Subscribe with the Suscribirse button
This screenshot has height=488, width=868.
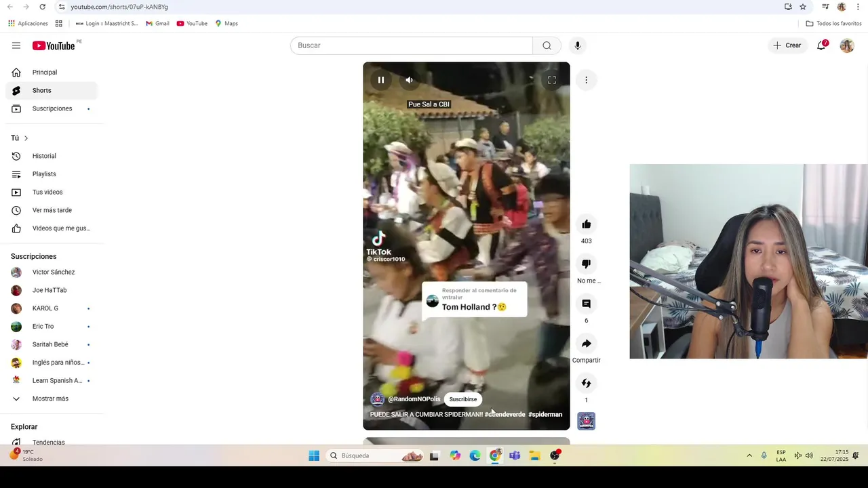click(x=463, y=399)
